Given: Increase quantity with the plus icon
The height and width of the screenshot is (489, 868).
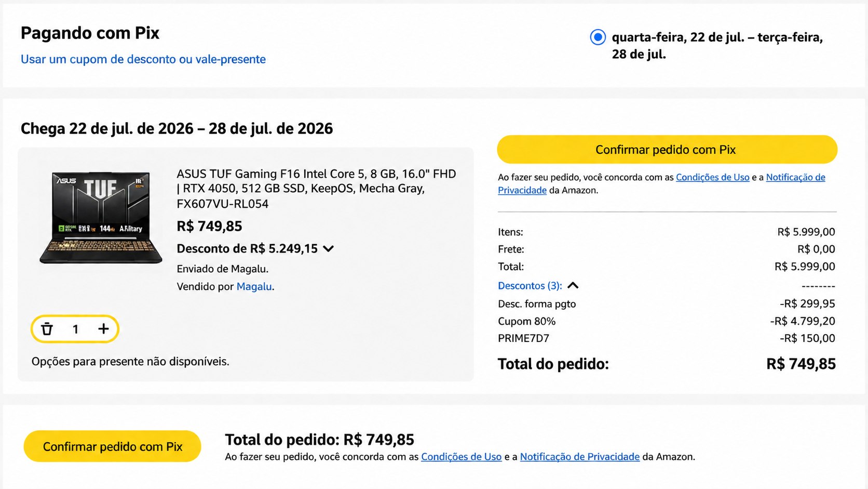Looking at the screenshot, I should [x=103, y=329].
